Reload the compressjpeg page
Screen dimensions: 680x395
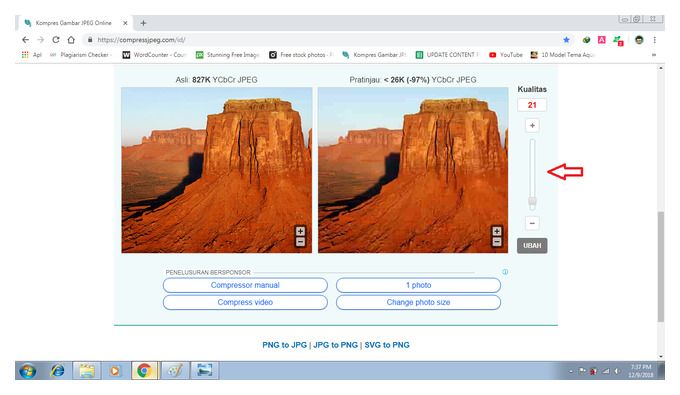(56, 40)
